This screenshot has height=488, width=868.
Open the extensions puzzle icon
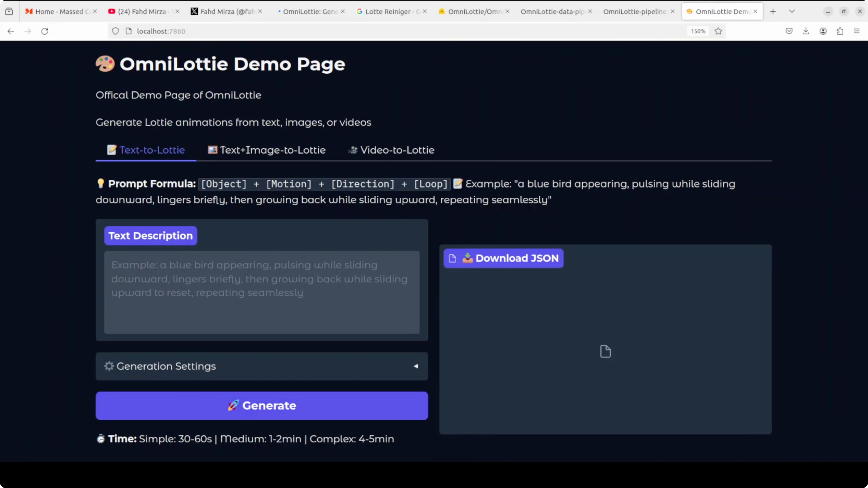(x=840, y=31)
